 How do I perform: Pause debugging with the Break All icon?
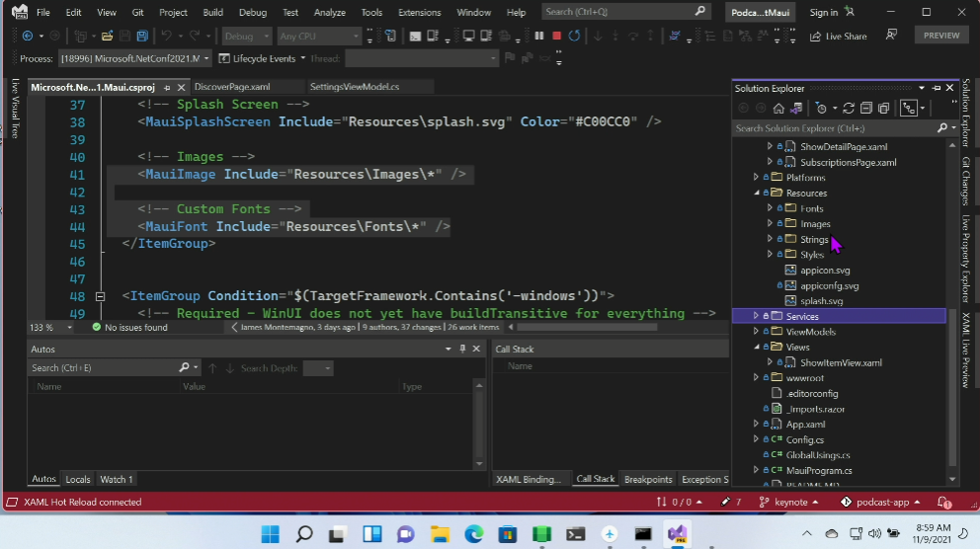[539, 37]
